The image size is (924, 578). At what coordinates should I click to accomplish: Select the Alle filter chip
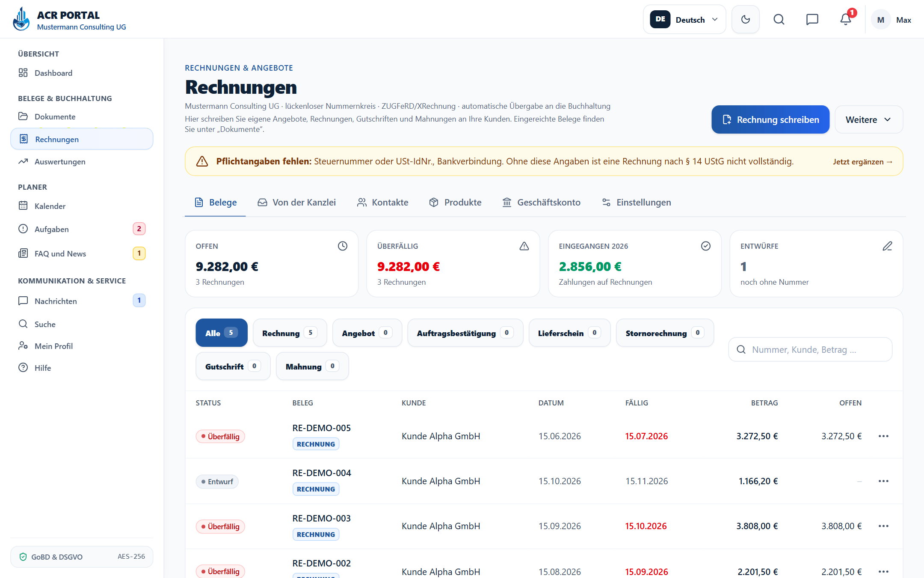tap(222, 333)
